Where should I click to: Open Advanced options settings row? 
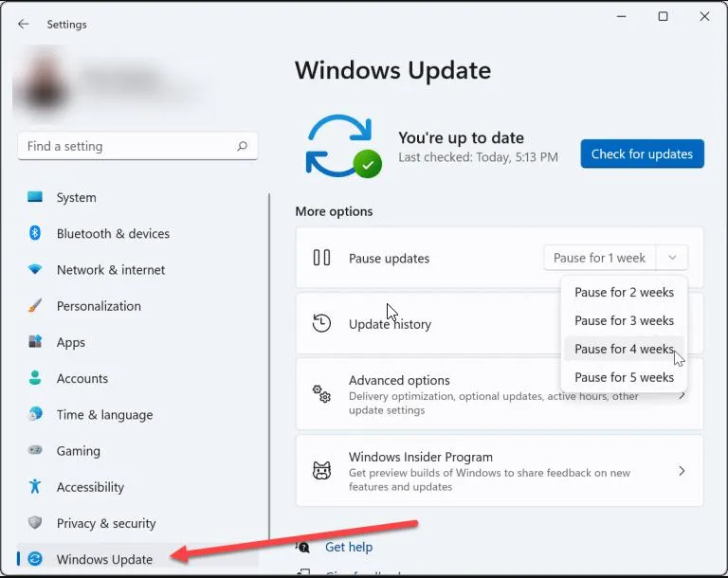500,394
